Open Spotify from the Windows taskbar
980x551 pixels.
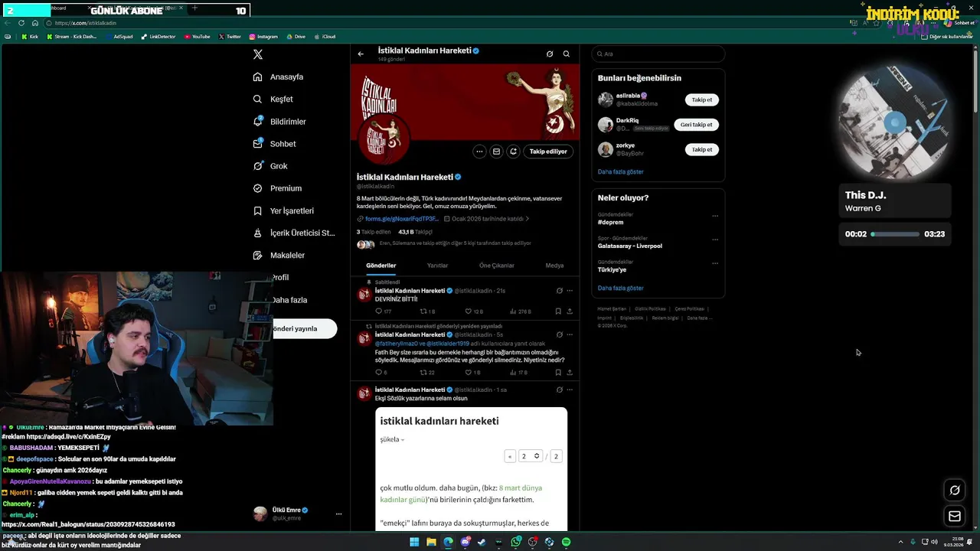coord(566,542)
